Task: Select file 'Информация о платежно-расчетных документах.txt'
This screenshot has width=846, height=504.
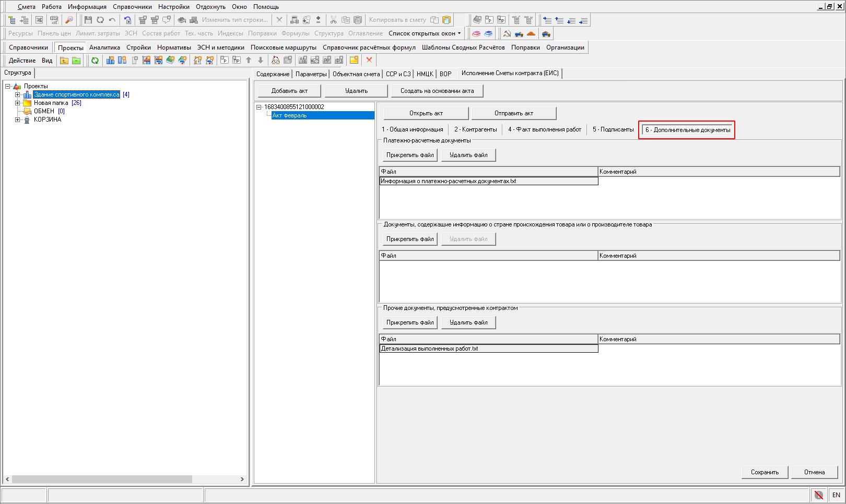Action: [489, 181]
